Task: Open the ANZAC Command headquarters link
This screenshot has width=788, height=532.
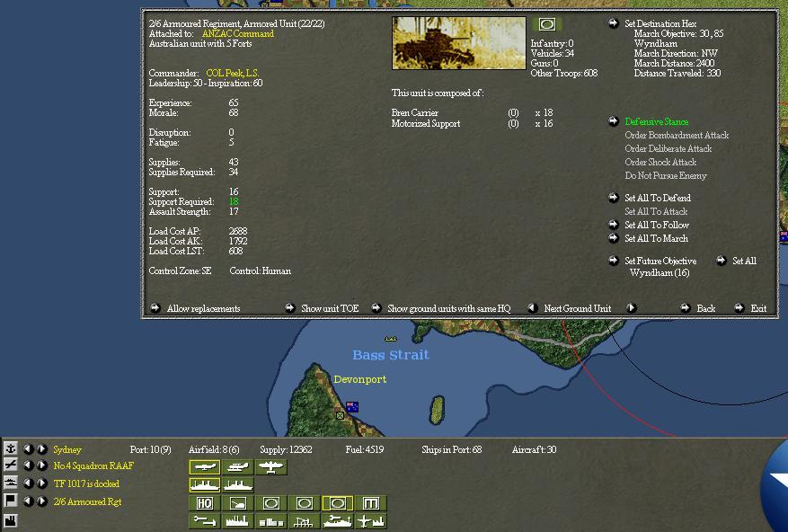Action: (x=238, y=33)
